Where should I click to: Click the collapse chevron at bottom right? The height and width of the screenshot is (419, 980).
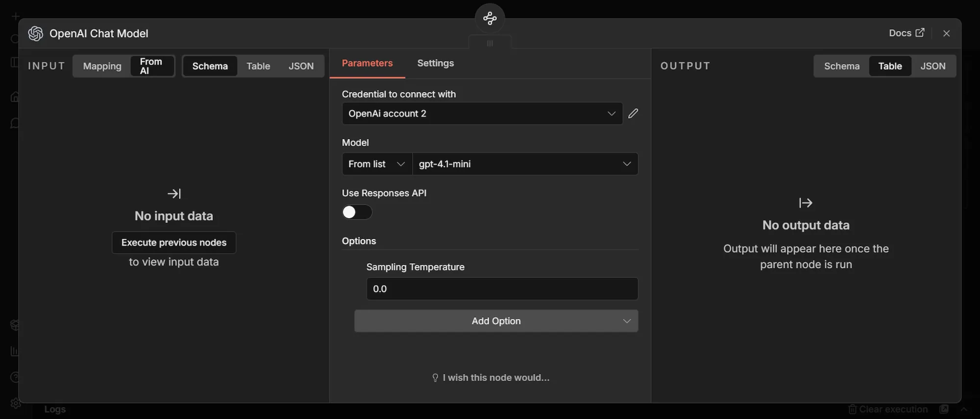pyautogui.click(x=964, y=409)
